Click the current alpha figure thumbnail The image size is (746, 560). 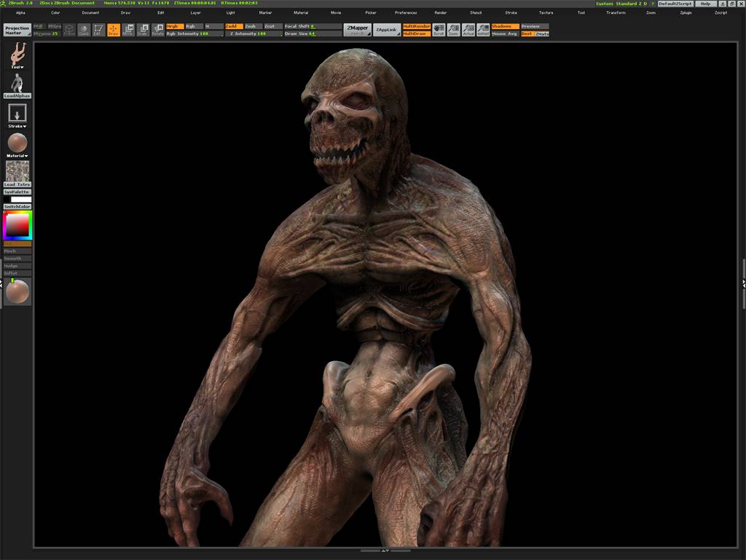point(17,83)
